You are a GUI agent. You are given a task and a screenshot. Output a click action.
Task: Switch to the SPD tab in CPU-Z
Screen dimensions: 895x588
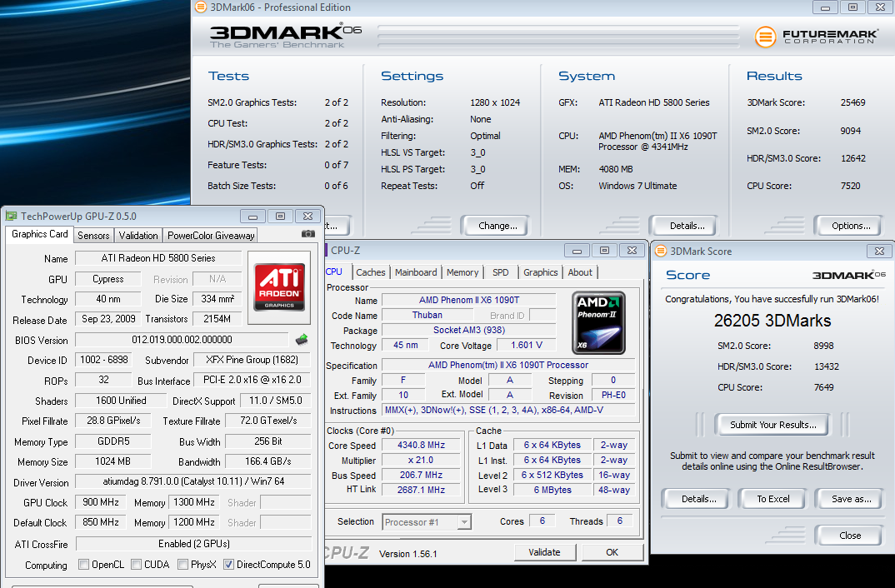point(501,272)
